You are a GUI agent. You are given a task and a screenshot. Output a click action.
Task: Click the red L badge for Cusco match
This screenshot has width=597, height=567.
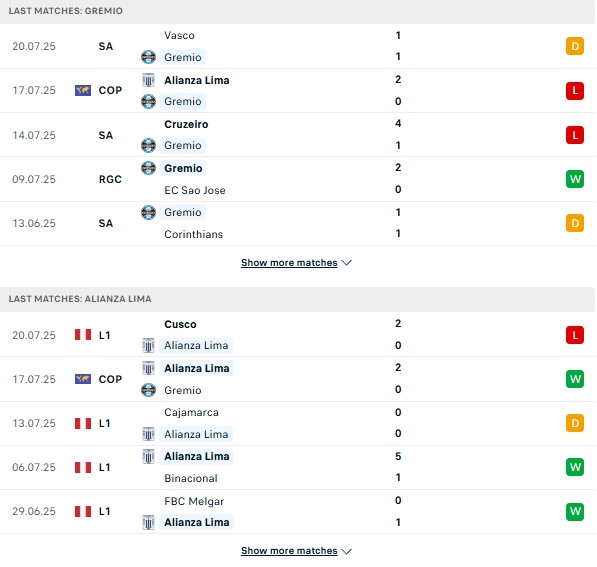(x=575, y=335)
